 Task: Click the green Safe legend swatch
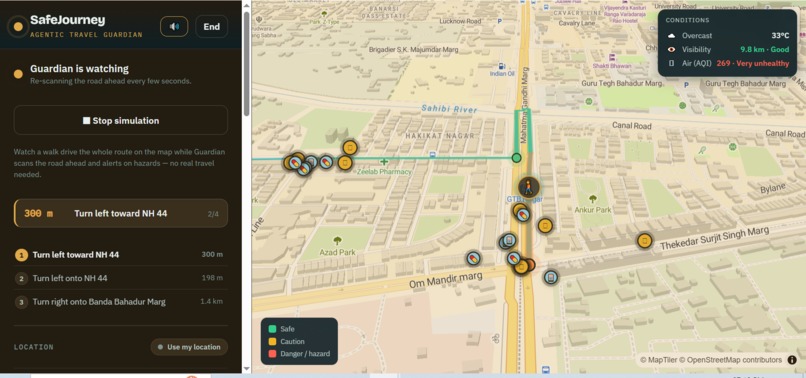[x=272, y=329]
